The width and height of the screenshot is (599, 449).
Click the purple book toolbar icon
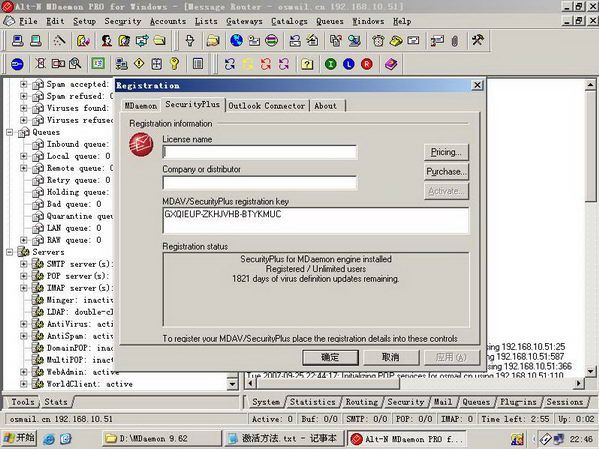[x=391, y=64]
